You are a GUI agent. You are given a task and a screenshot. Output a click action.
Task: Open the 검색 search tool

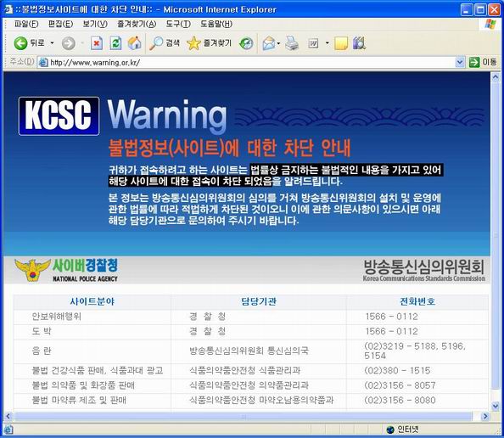click(x=165, y=43)
